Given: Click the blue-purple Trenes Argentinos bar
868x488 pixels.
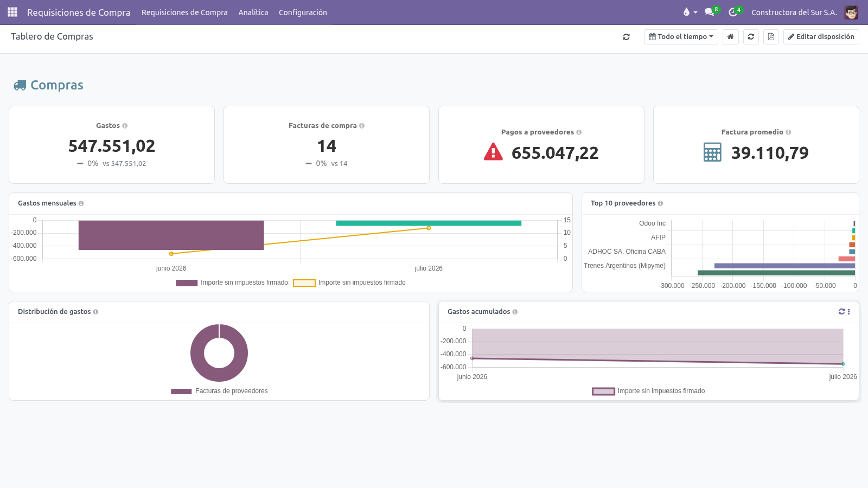Looking at the screenshot, I should point(784,266).
